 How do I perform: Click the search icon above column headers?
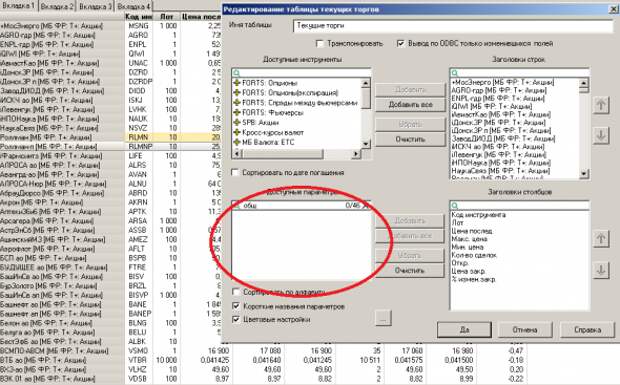click(455, 206)
